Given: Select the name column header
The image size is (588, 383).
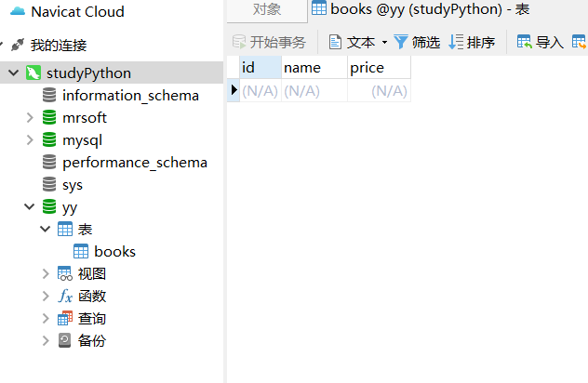Looking at the screenshot, I should (314, 68).
